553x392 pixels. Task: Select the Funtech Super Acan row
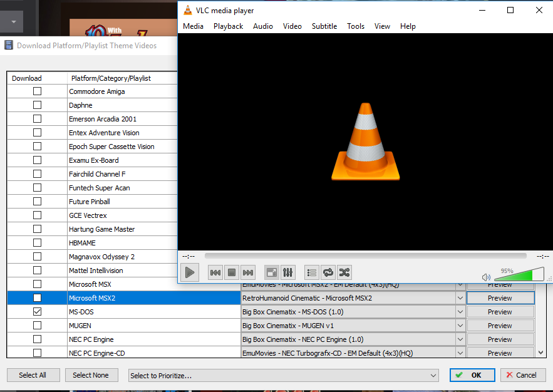pyautogui.click(x=92, y=187)
